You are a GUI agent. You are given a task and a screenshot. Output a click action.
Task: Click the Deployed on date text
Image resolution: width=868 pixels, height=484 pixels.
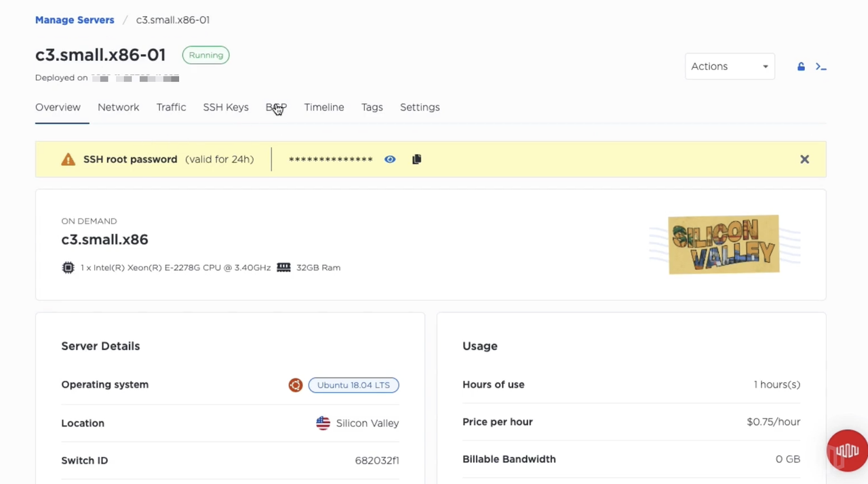point(107,78)
